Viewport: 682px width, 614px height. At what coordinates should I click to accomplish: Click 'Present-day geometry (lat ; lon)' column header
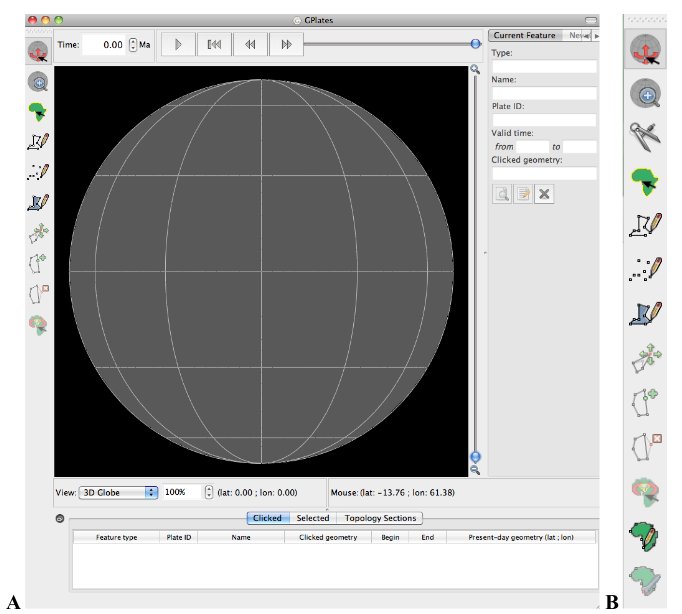(521, 537)
